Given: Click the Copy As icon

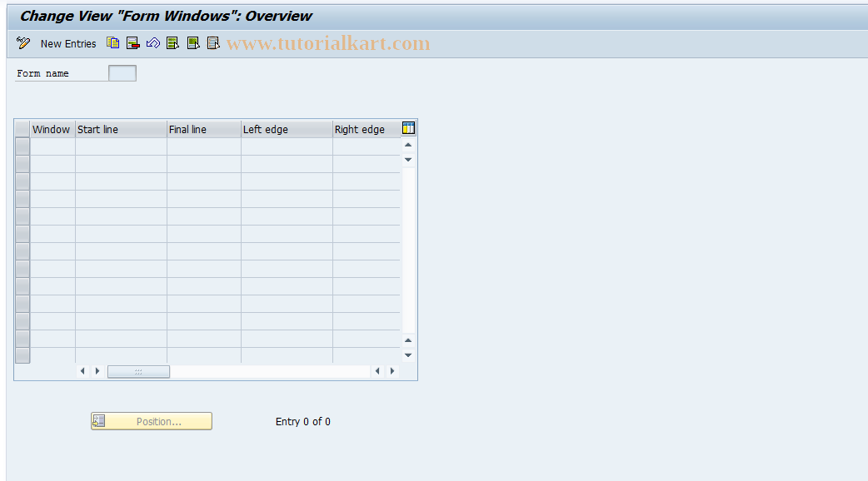Looking at the screenshot, I should click(113, 43).
